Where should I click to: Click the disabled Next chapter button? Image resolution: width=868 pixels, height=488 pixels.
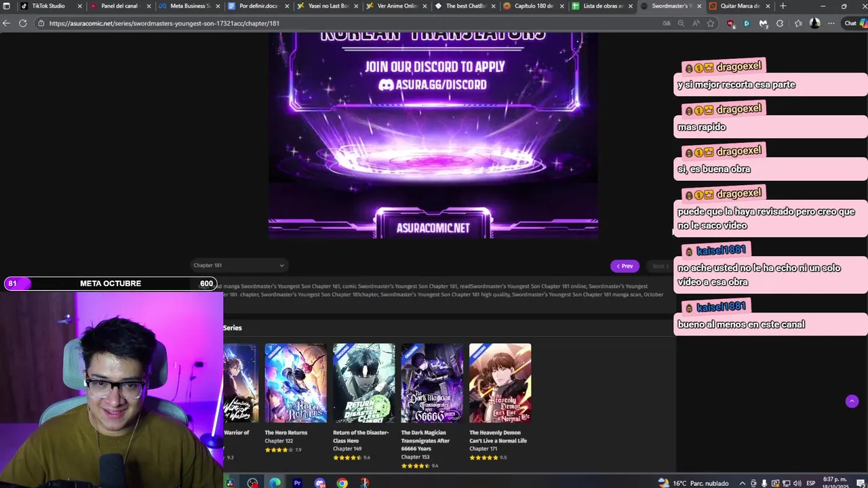click(658, 266)
